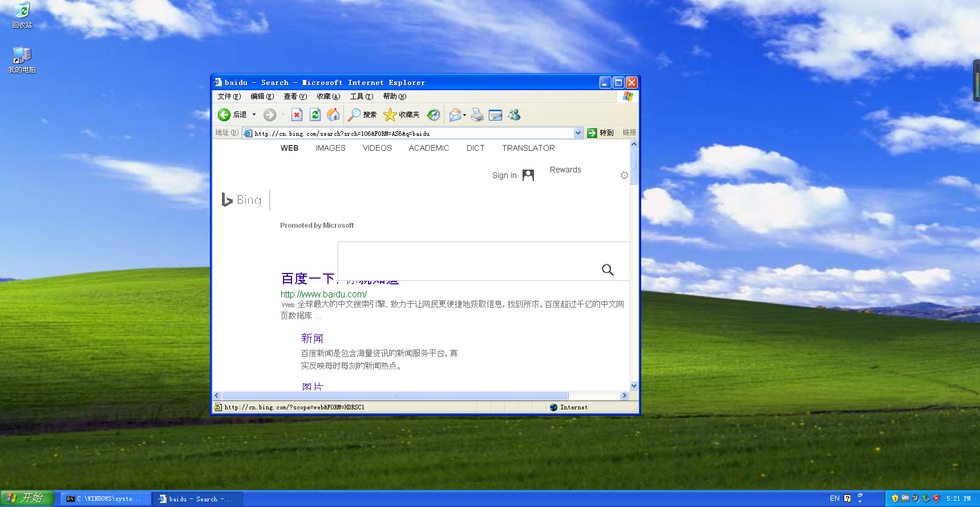The height and width of the screenshot is (507, 980).
Task: Click the IE icon in the title bar
Action: [218, 82]
